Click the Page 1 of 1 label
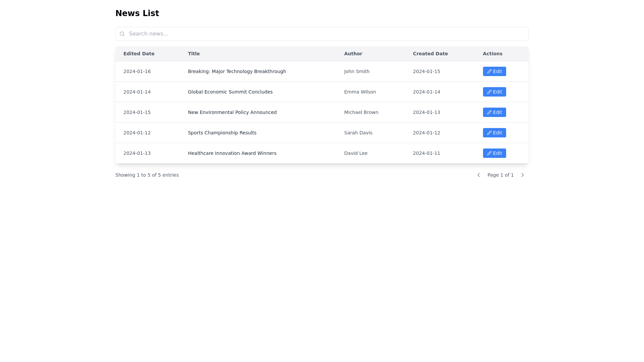Viewport: 644px width, 362px height. [500, 175]
